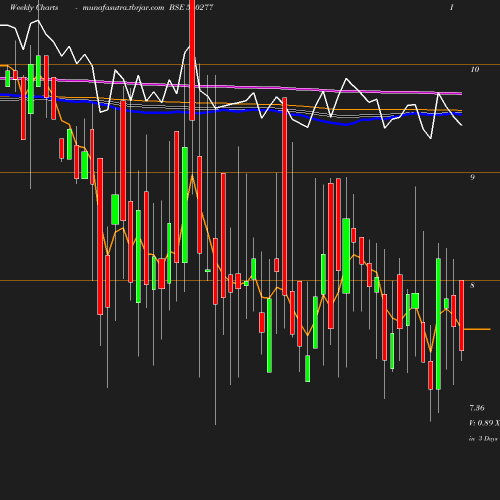Click the 'V: 0.89 X' volume text
The height and width of the screenshot is (500, 500).
click(x=484, y=423)
